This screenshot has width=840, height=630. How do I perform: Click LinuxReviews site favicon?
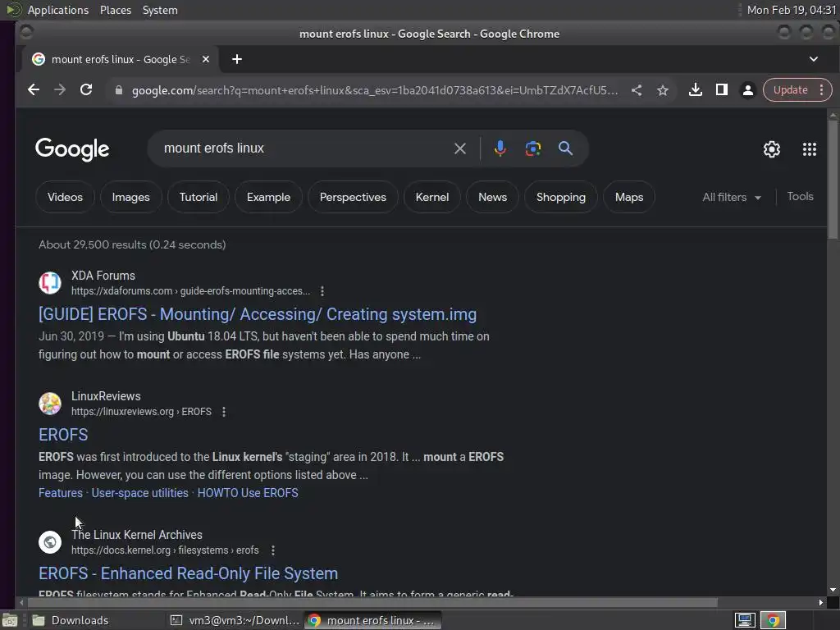50,404
